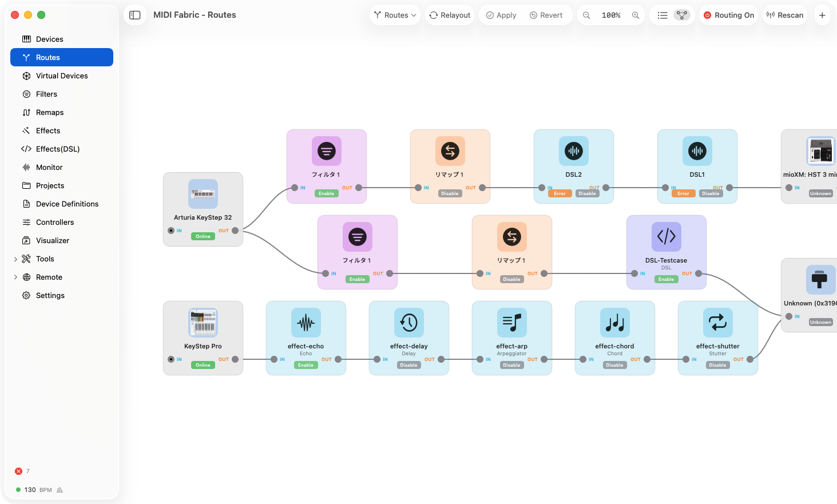Screen dimensions: 837x504
Task: Select the effect-delay clock icon
Action: click(x=409, y=323)
